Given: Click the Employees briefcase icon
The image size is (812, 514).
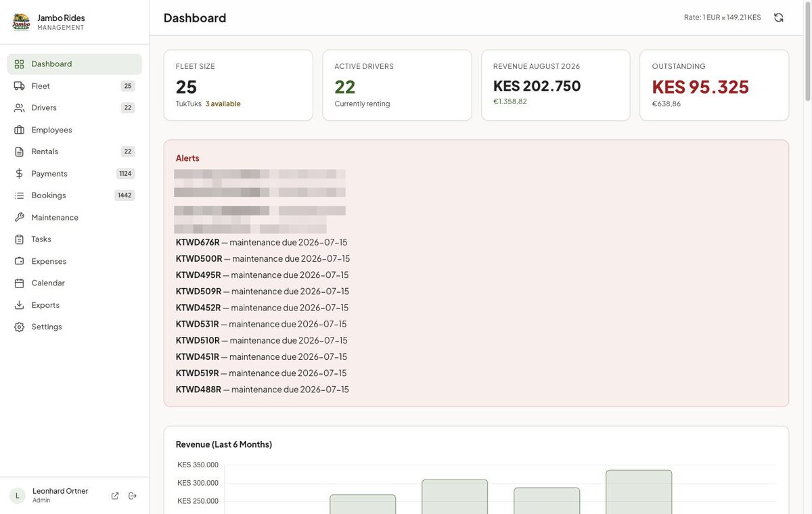Looking at the screenshot, I should pos(19,130).
